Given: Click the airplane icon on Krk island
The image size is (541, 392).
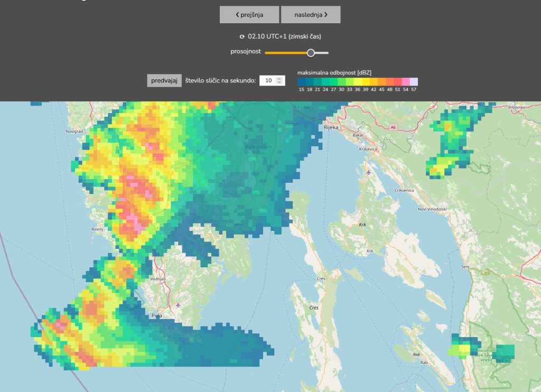Looking at the screenshot, I should 368,172.
